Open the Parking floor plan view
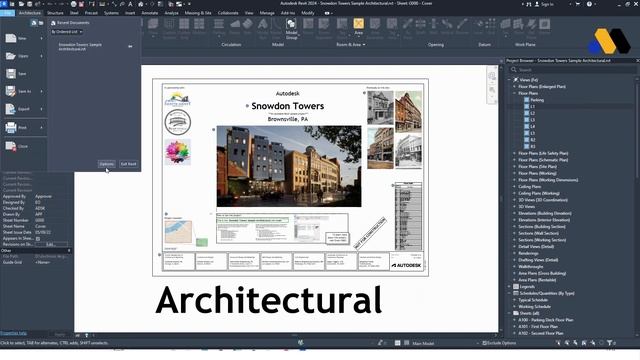The height and width of the screenshot is (360, 640). [x=537, y=100]
